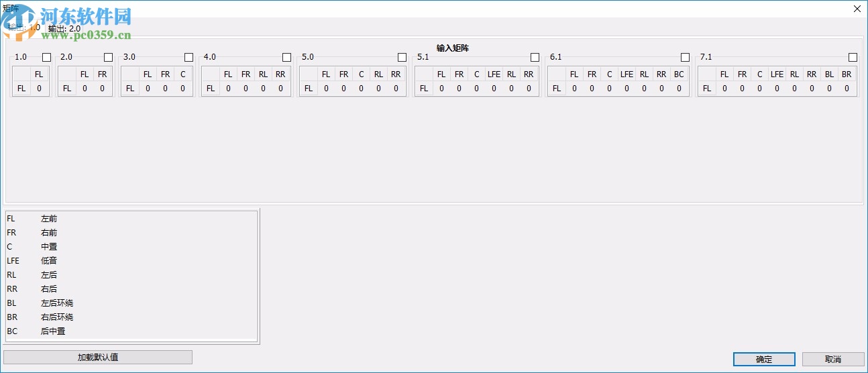Edit the RL value cell in 4.0 matrix

click(x=263, y=89)
